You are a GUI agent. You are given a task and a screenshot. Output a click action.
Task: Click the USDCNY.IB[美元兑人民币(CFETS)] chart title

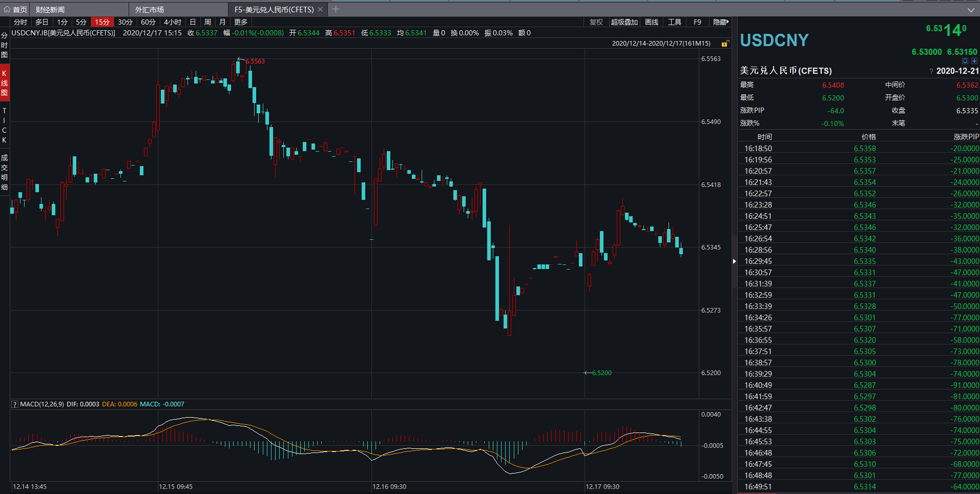click(64, 33)
